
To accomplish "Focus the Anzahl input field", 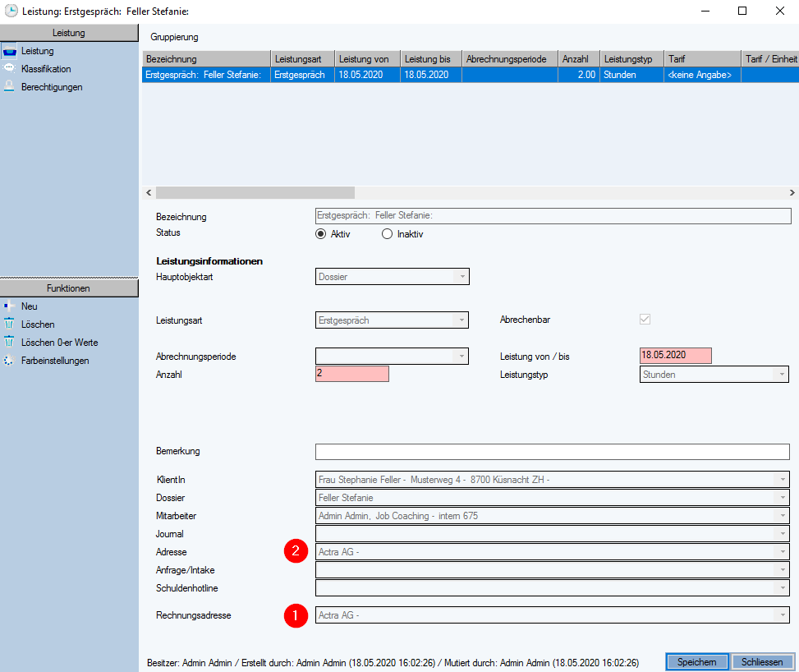I will pyautogui.click(x=352, y=373).
